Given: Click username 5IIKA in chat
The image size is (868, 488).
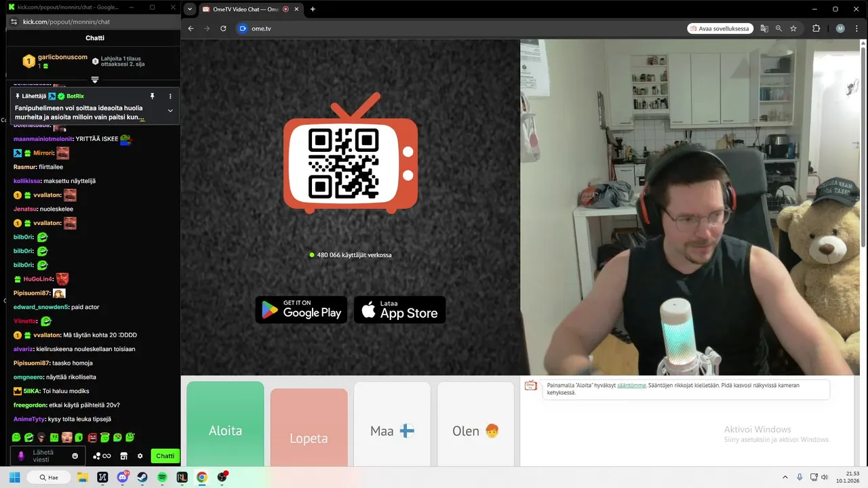Looking at the screenshot, I should coord(32,391).
